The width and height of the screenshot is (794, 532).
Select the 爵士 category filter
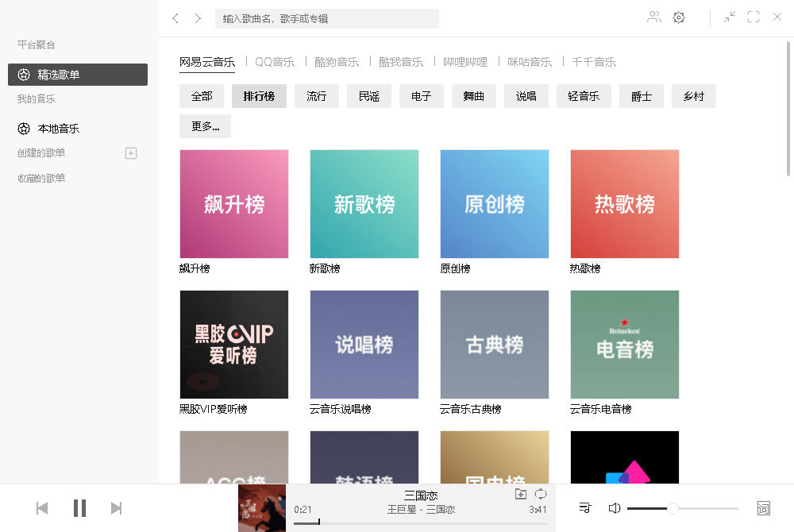[642, 96]
